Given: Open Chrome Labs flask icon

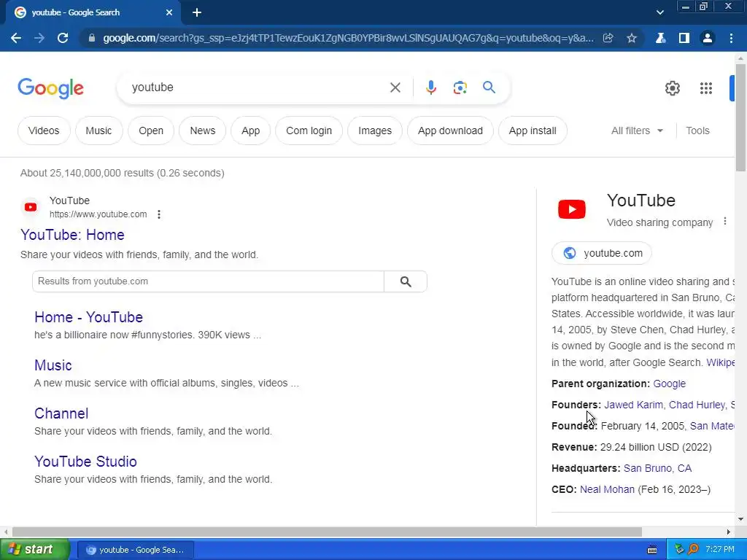Looking at the screenshot, I should tap(661, 38).
